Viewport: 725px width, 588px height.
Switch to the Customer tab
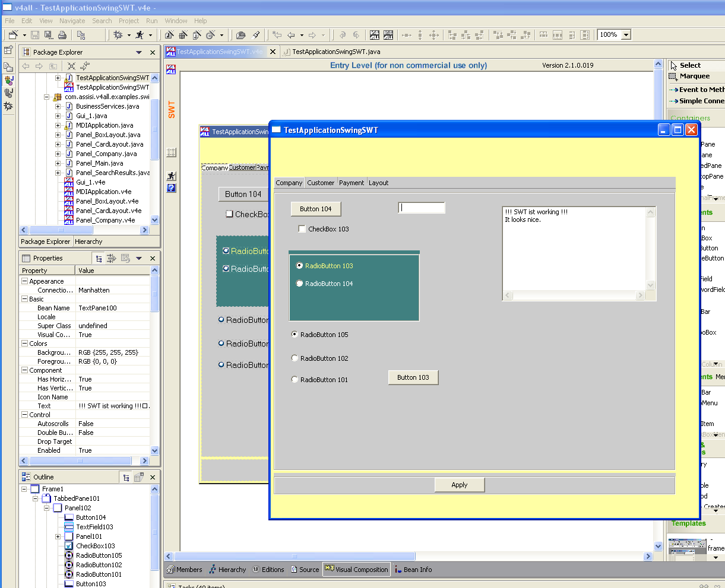(x=321, y=183)
